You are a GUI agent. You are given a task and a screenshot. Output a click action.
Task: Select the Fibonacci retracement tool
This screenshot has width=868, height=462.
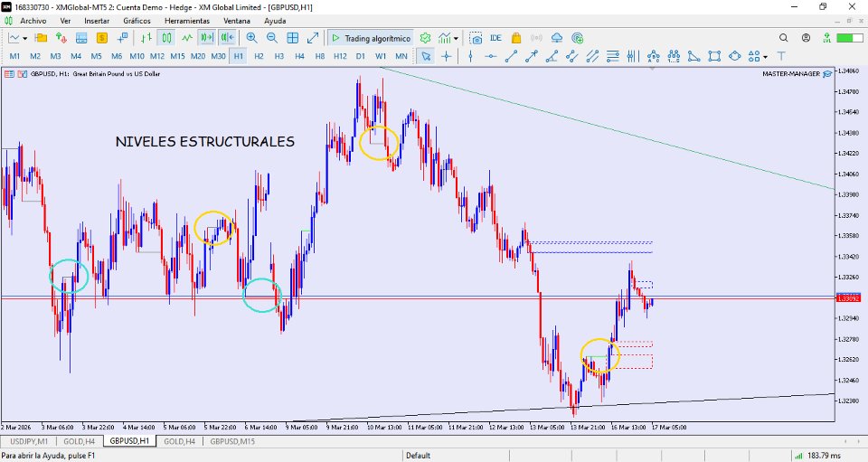[612, 56]
